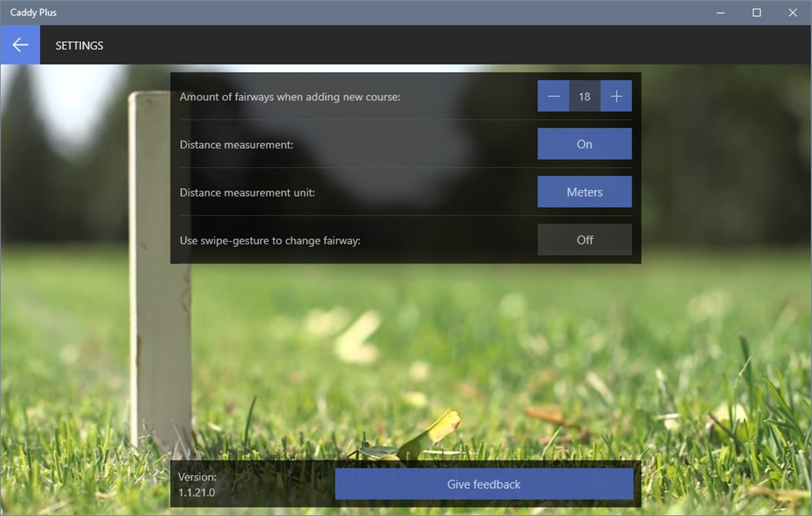The image size is (812, 516).
Task: Click the back arrow to leave Settings
Action: (20, 45)
